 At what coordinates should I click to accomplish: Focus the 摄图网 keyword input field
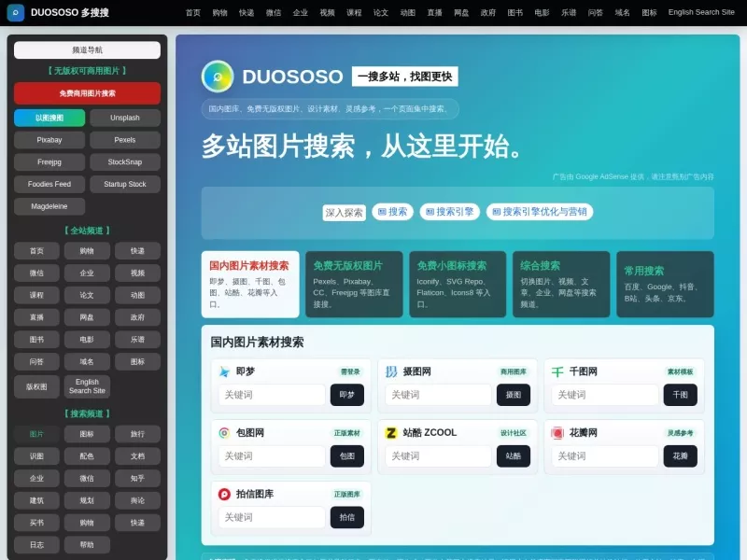tap(438, 395)
